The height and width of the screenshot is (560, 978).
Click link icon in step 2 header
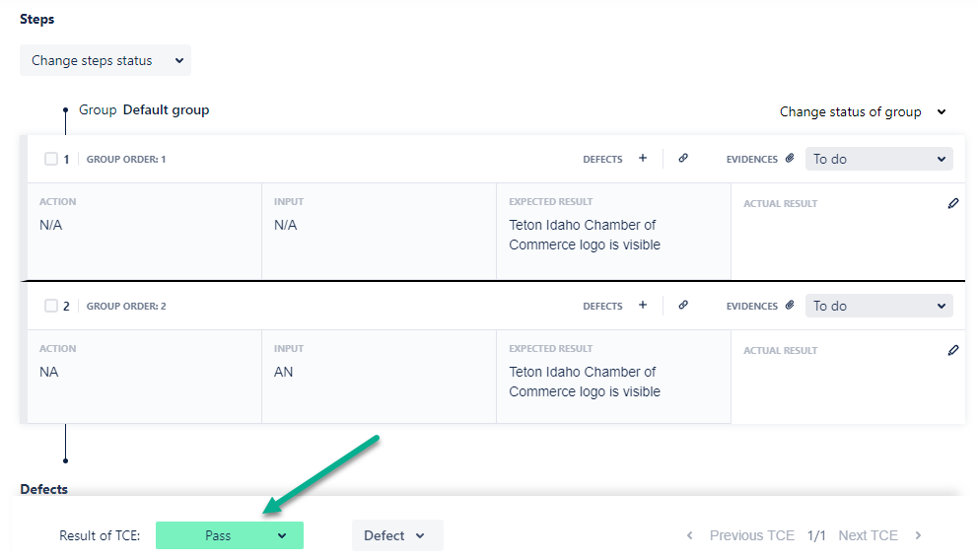(x=683, y=306)
